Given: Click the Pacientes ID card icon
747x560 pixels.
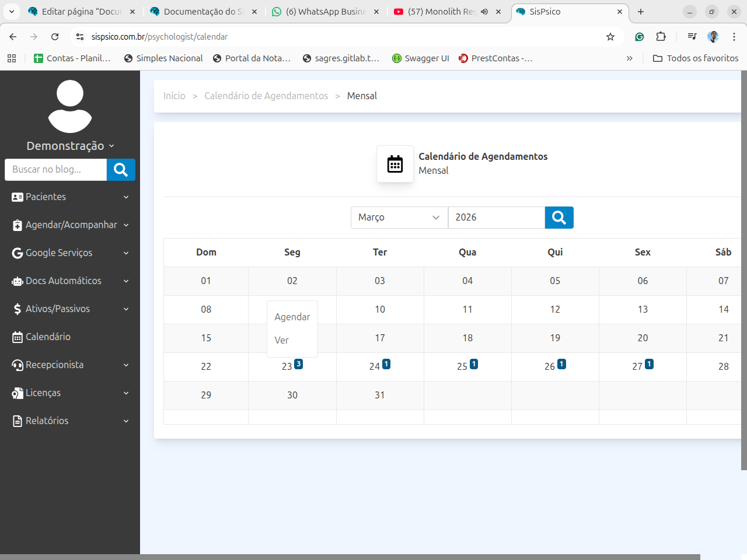Looking at the screenshot, I should point(18,197).
